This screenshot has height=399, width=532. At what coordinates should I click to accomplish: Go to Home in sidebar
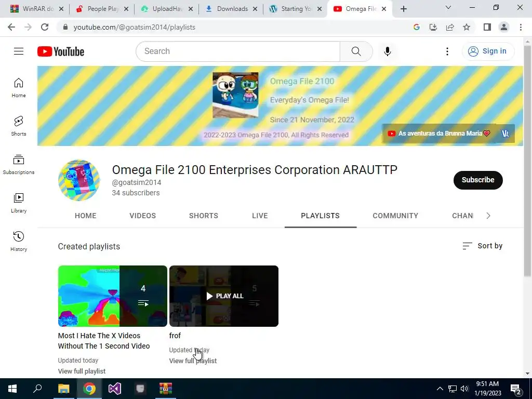[19, 88]
